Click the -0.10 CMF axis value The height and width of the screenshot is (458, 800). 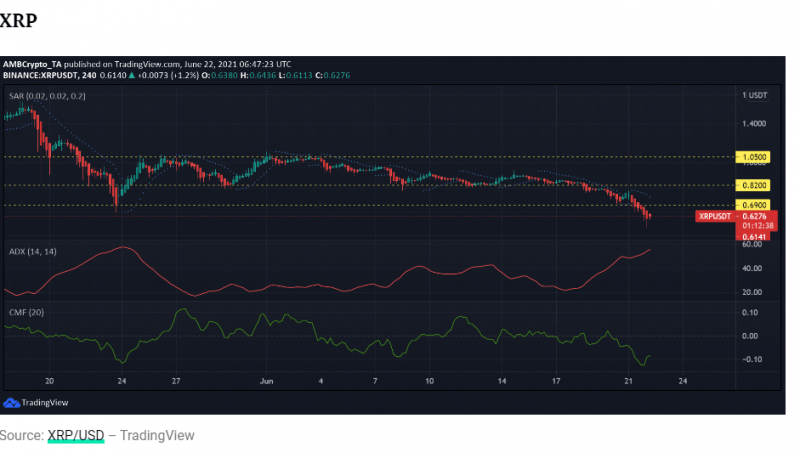click(752, 360)
